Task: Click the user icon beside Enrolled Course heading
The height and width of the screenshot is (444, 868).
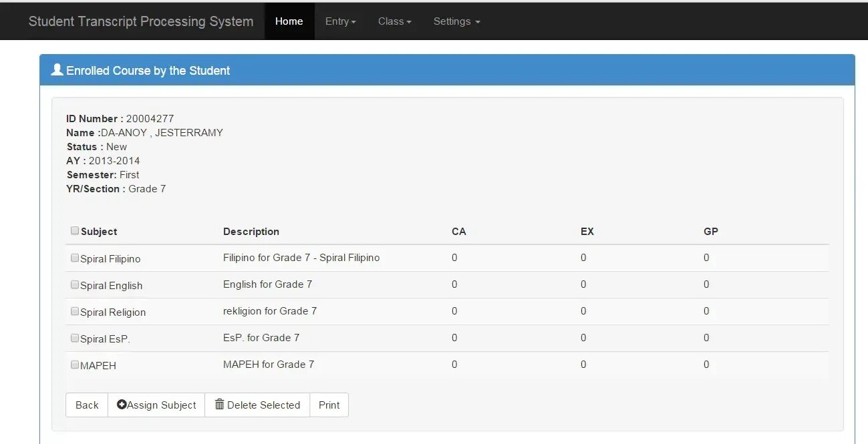Action: pyautogui.click(x=57, y=69)
